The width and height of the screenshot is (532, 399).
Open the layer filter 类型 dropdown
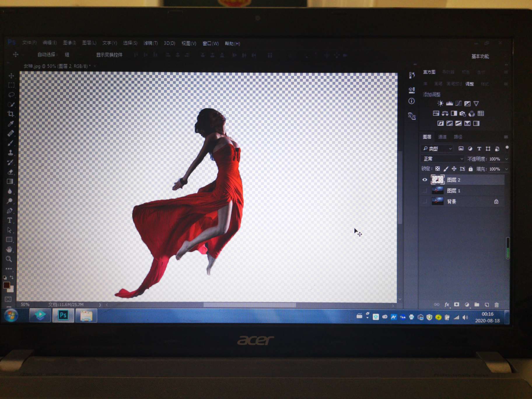[437, 149]
